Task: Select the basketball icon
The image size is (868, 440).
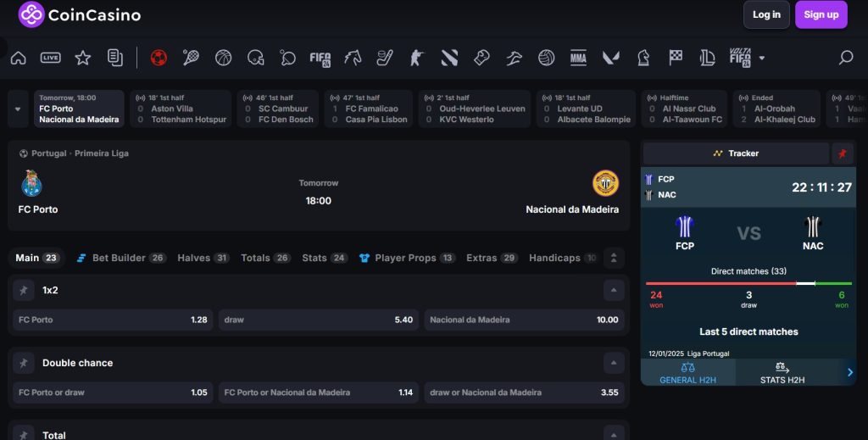Action: pos(223,58)
